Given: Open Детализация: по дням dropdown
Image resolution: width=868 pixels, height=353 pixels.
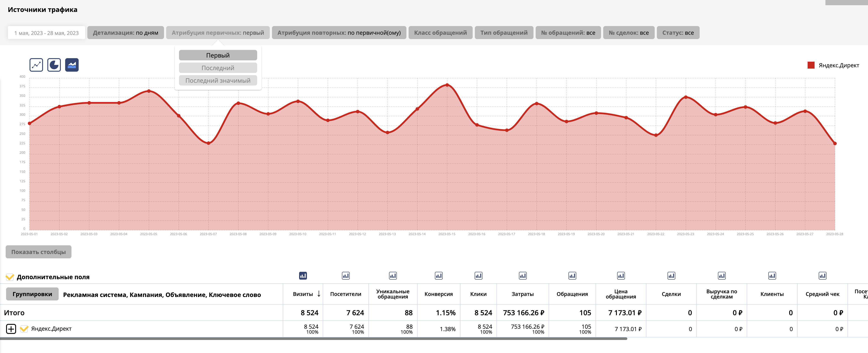Looking at the screenshot, I should (x=125, y=33).
